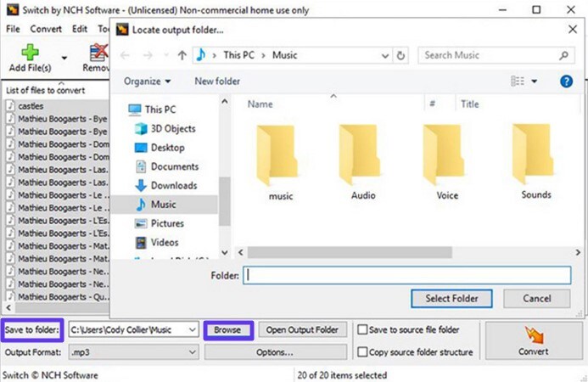Screen dimensions: 588x382
Task: Click New folder in the dialog
Action: click(x=217, y=81)
